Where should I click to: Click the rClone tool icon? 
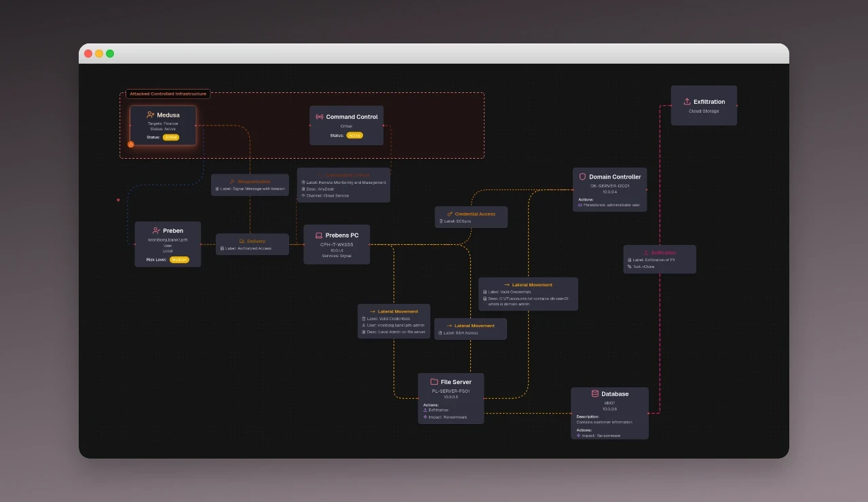coord(629,267)
